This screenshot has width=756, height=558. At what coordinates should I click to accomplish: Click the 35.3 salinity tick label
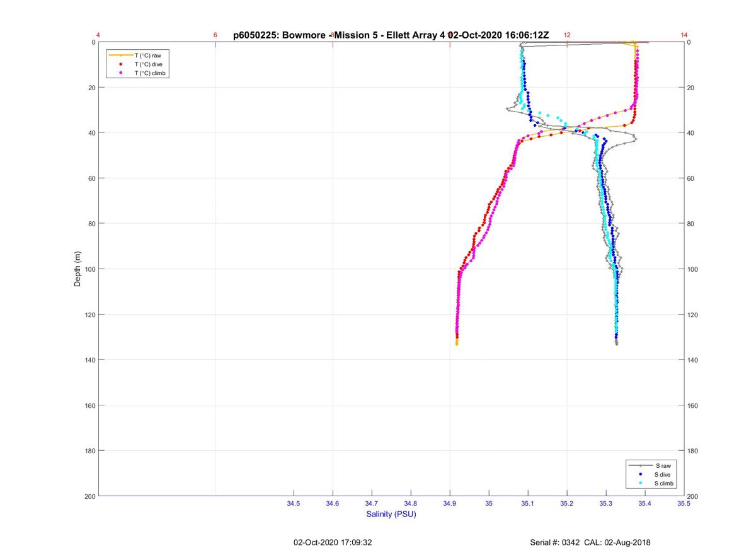(x=606, y=504)
